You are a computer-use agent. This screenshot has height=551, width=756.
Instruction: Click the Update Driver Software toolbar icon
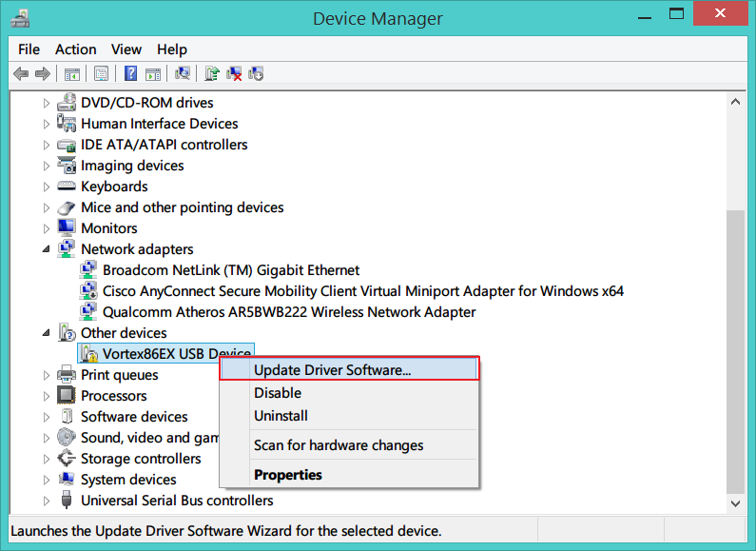(x=212, y=73)
